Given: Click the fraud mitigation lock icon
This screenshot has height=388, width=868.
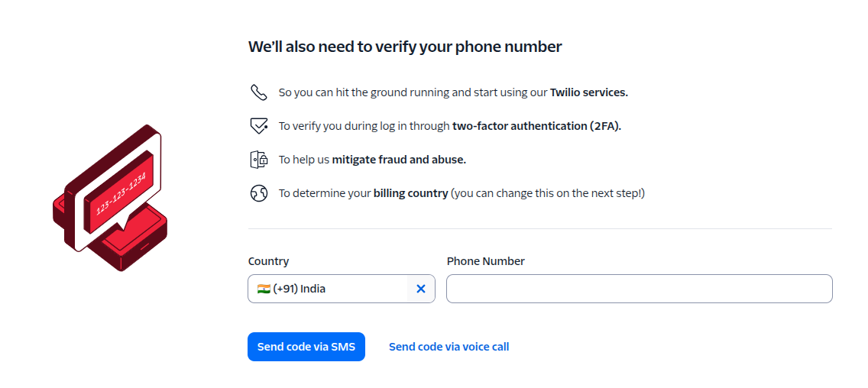Looking at the screenshot, I should [x=258, y=160].
